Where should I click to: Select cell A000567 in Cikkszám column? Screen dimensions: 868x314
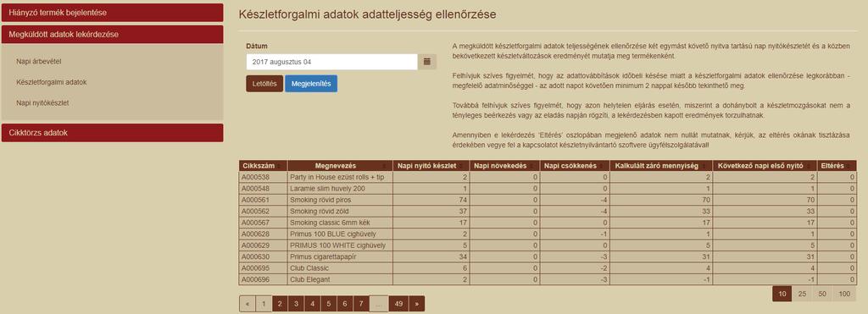click(x=264, y=223)
